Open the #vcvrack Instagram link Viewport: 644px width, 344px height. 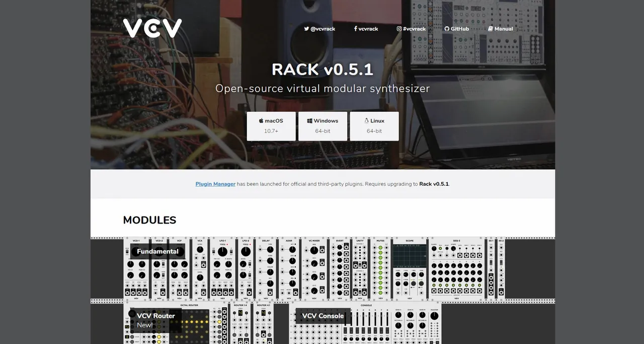[411, 29]
